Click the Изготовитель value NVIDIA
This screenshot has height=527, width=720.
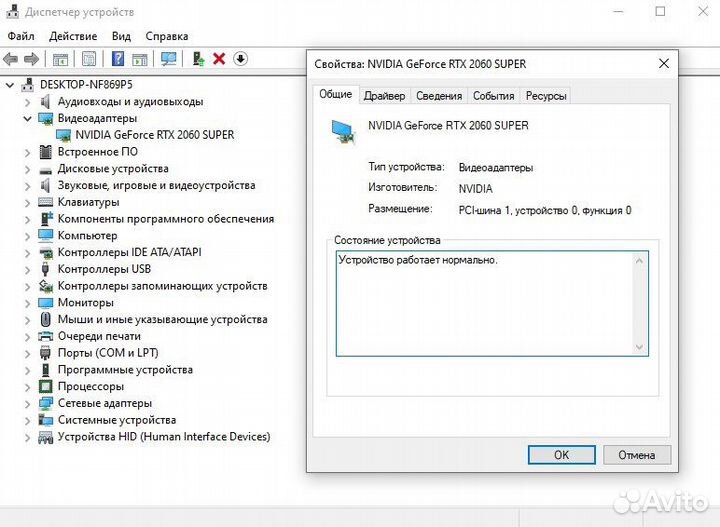coord(476,189)
